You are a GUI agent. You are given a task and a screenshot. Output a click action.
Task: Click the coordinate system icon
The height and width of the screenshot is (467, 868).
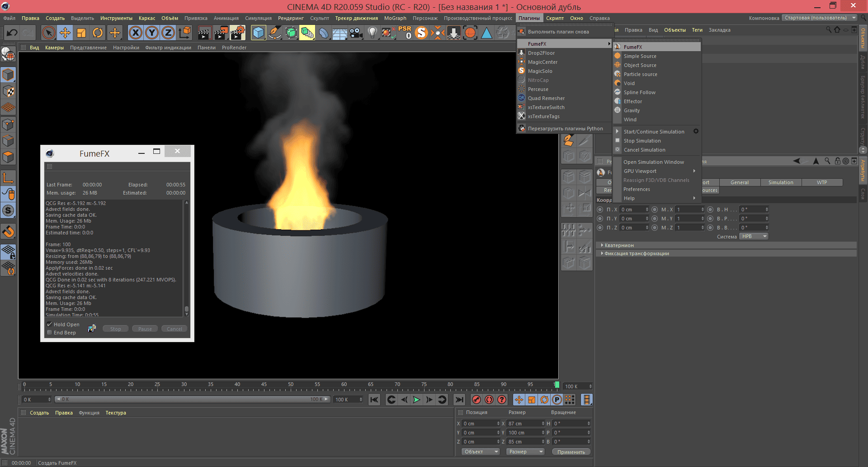185,33
